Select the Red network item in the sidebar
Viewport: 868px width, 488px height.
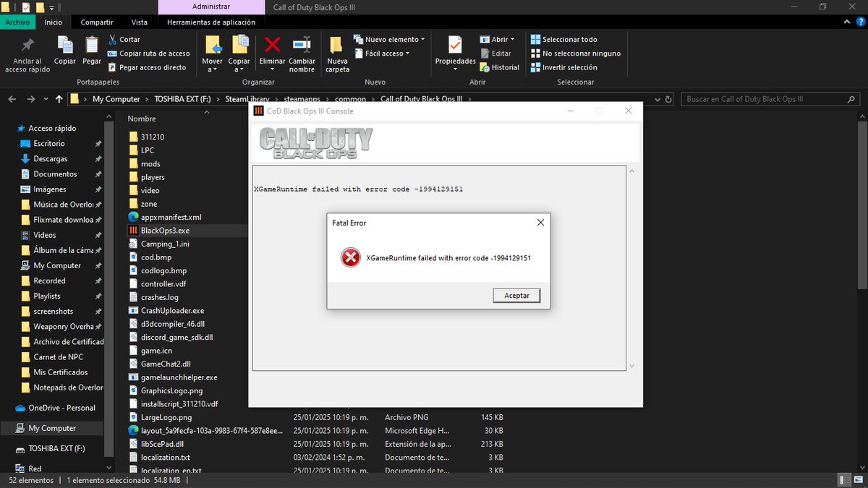click(35, 468)
